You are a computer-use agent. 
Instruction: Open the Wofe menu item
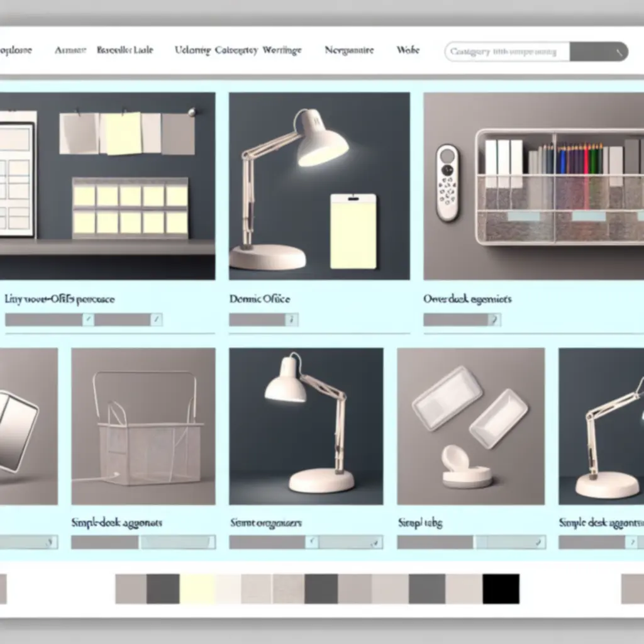click(x=408, y=50)
